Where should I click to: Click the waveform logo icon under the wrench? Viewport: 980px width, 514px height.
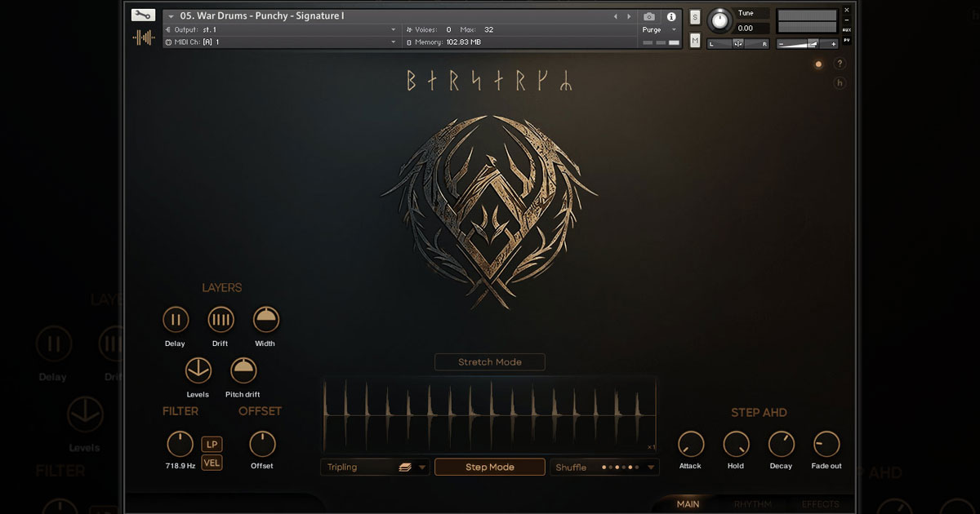click(144, 38)
